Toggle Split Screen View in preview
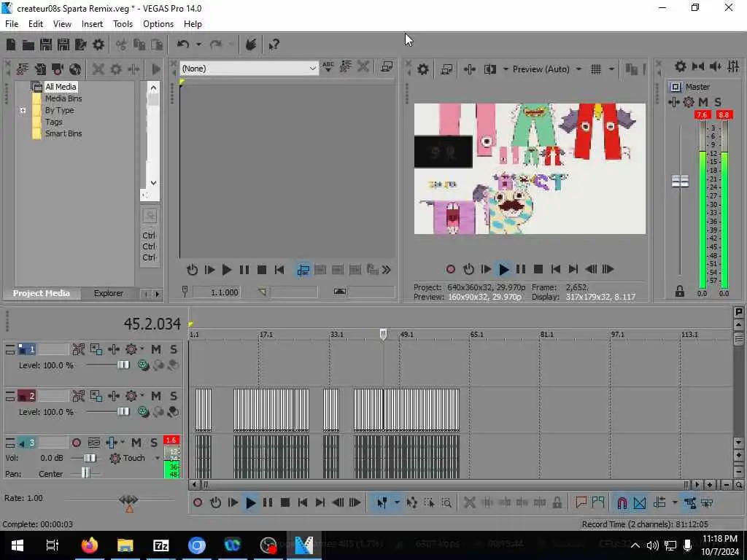The image size is (747, 560). pos(490,69)
